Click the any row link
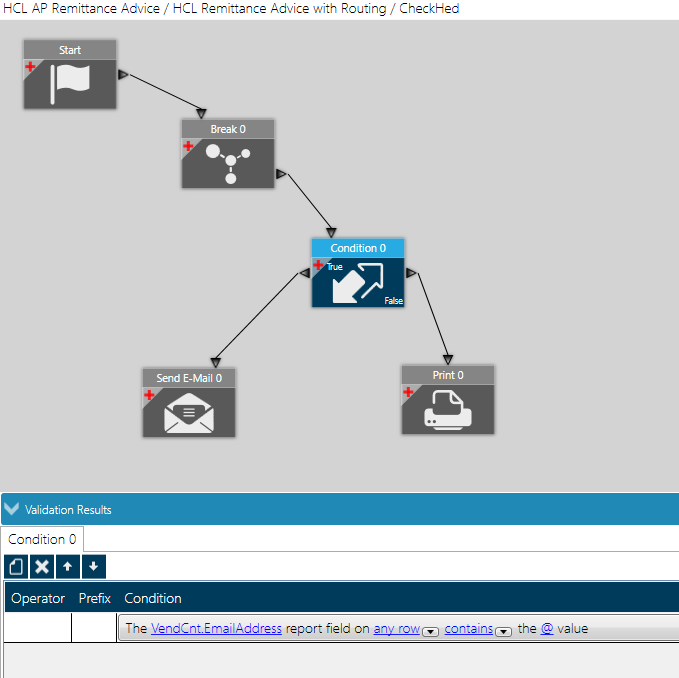The image size is (679, 678). [x=397, y=628]
